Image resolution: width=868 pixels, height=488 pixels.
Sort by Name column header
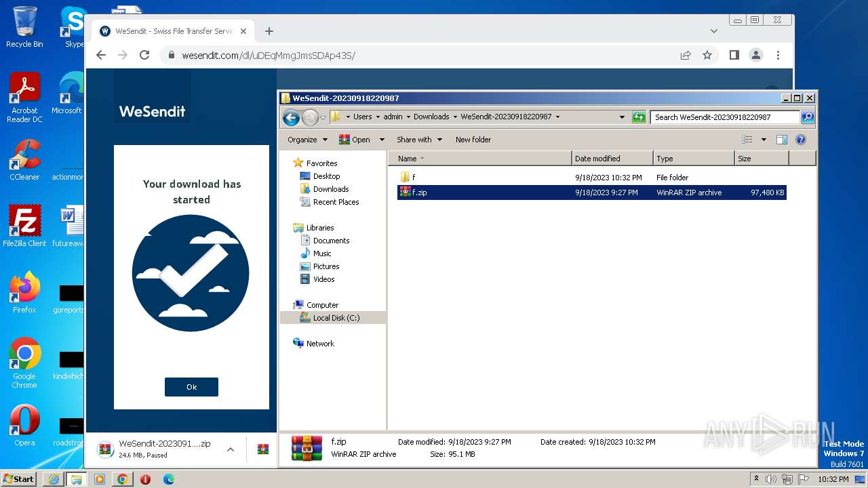point(480,159)
